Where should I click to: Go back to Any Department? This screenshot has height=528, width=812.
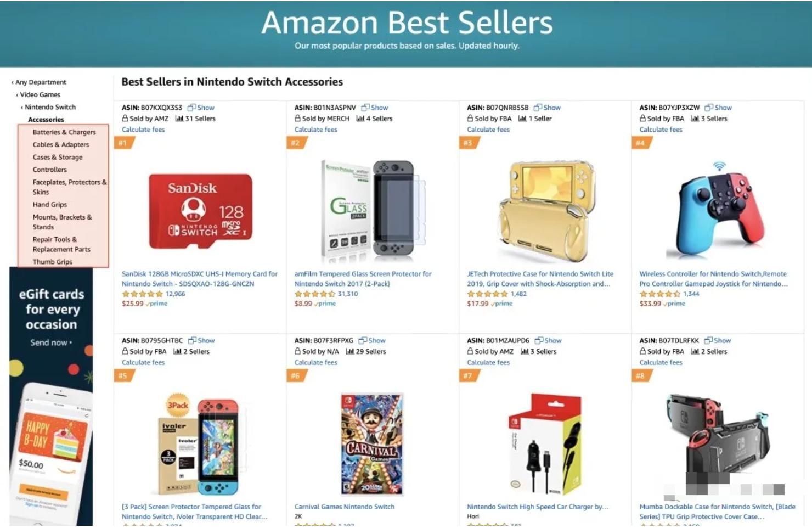coord(40,82)
